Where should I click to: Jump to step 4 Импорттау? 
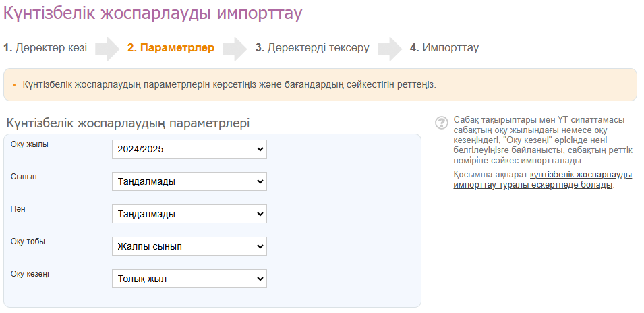tap(444, 48)
